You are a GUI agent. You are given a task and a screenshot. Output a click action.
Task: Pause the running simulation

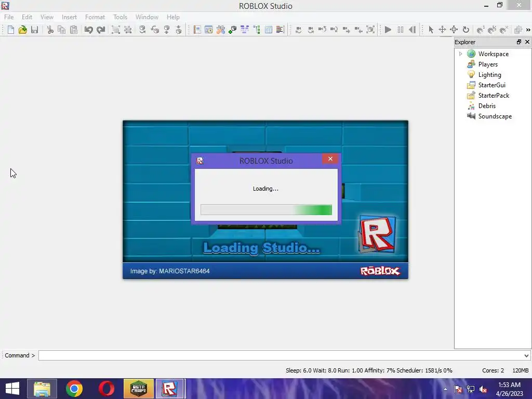pos(401,30)
